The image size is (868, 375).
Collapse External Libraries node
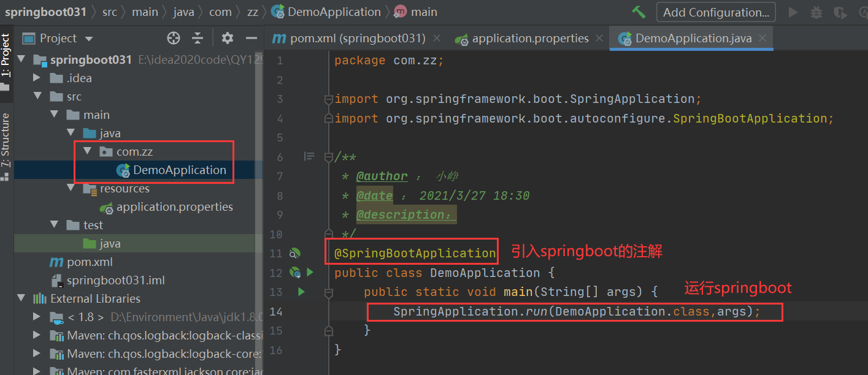pyautogui.click(x=21, y=298)
